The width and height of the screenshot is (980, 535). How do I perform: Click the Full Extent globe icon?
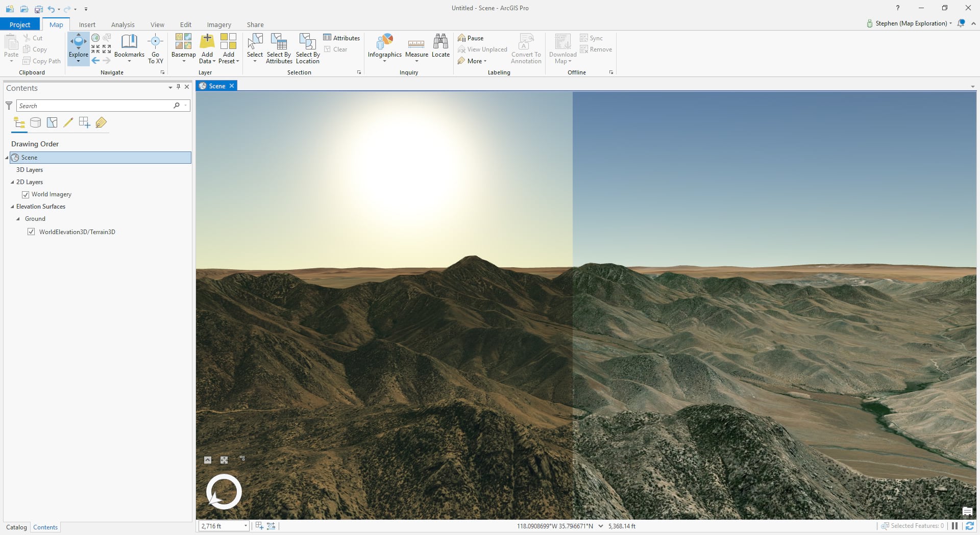point(95,38)
